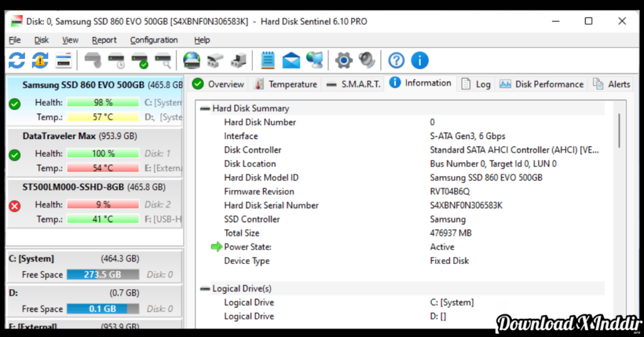Click the globe and monitor network icon
This screenshot has height=337, width=644.
point(315,61)
